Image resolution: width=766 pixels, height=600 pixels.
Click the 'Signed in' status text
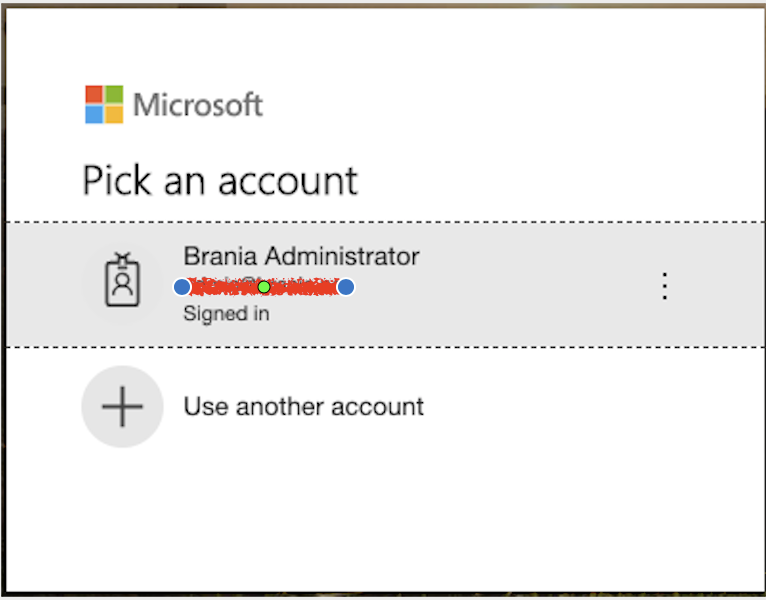226,314
